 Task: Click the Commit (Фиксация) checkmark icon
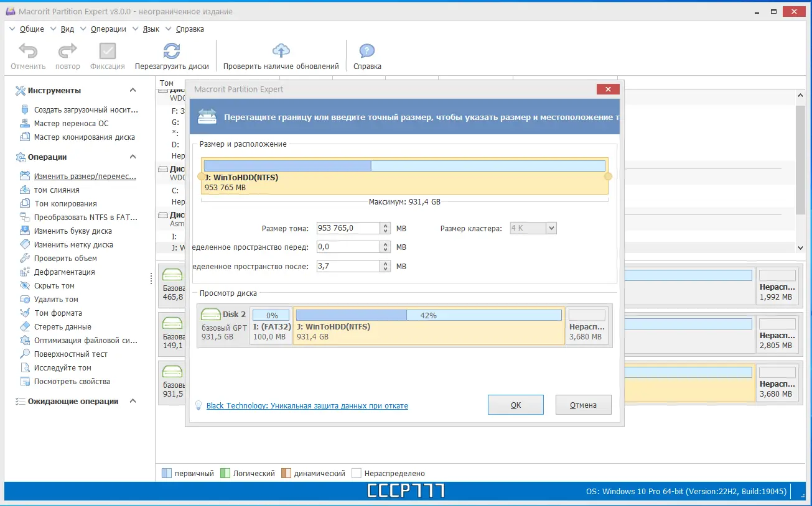point(108,51)
